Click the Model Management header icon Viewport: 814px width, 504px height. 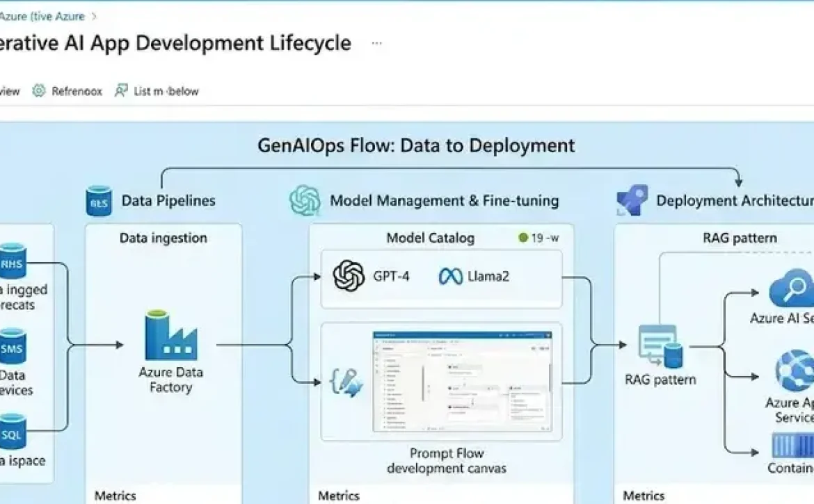point(305,201)
